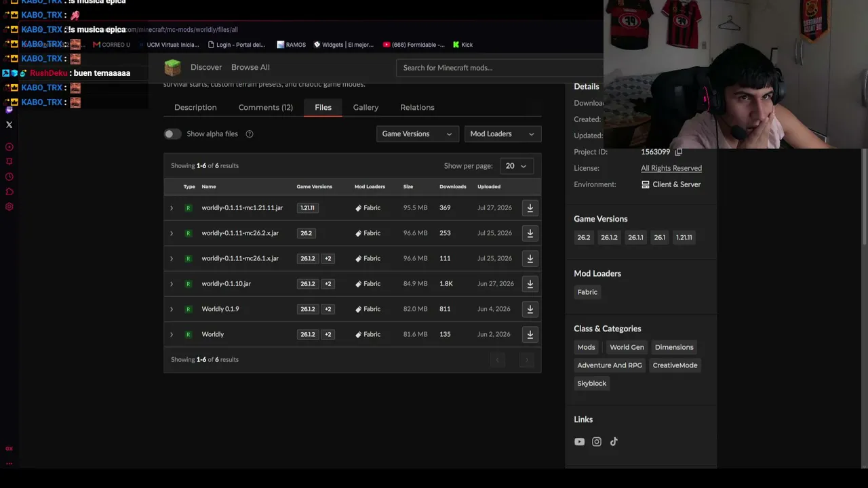Image resolution: width=868 pixels, height=488 pixels.
Task: Expand the worldly-0.1.11-mc1.21.11.jar row
Action: [x=172, y=208]
